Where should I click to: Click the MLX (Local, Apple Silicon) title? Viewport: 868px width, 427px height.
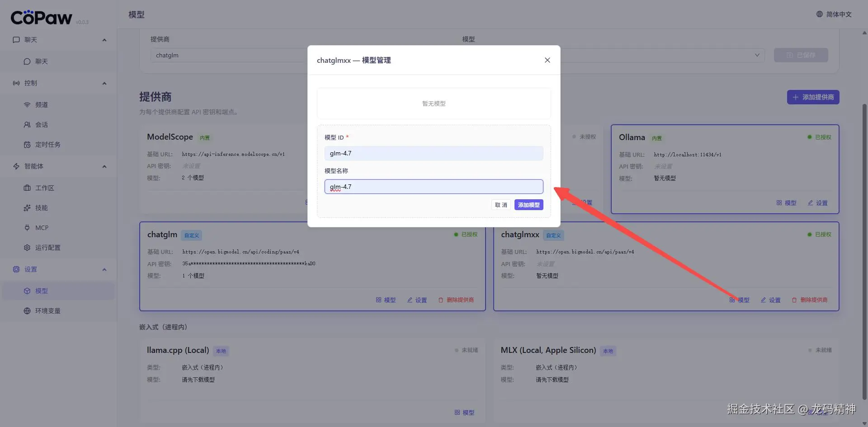coord(548,350)
